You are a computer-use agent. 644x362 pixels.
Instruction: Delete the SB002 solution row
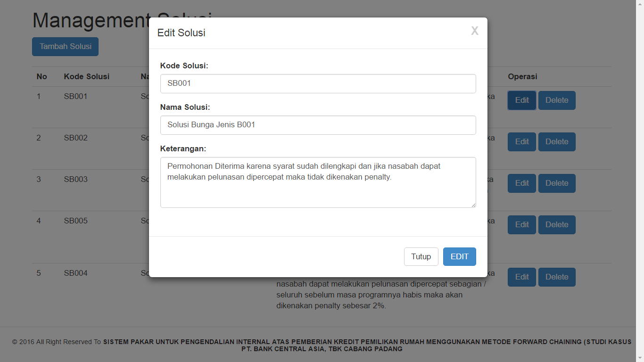557,142
